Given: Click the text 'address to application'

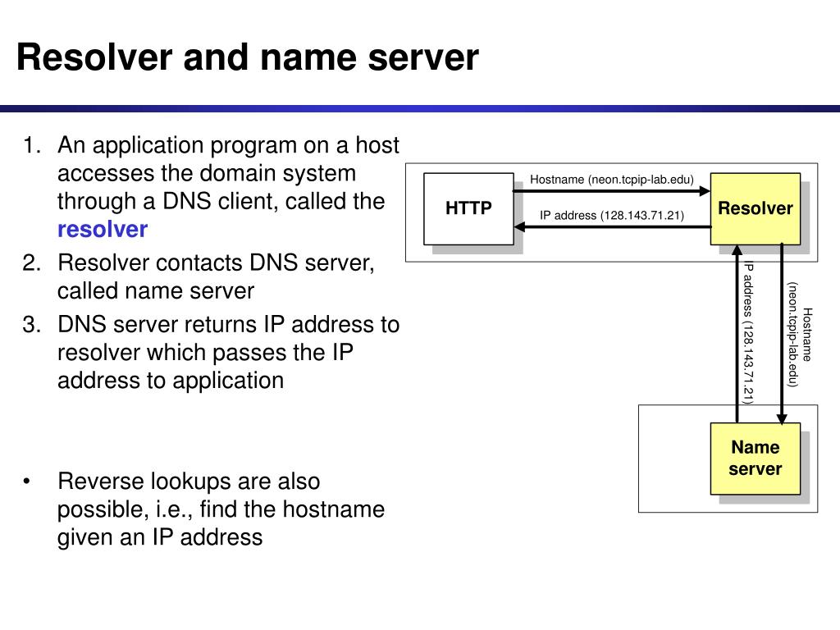Looking at the screenshot, I should click(x=171, y=381).
